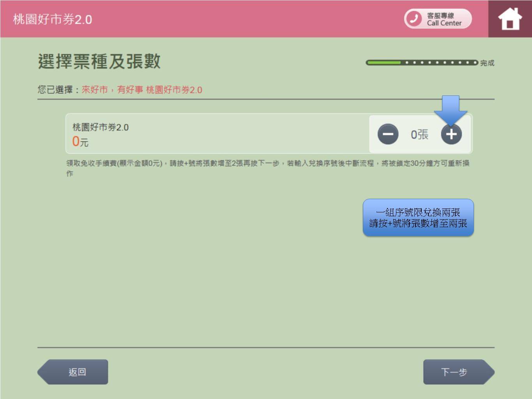Go to the home screen via house icon
This screenshot has width=532, height=399.
(510, 19)
